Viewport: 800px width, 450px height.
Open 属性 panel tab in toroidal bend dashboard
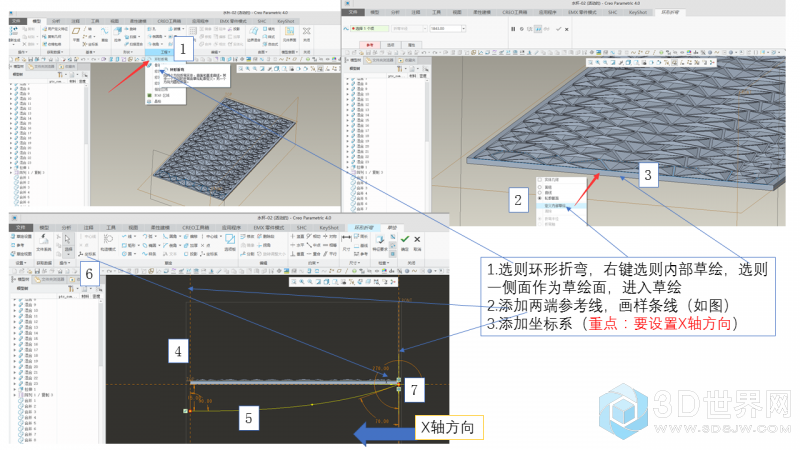[x=411, y=45]
